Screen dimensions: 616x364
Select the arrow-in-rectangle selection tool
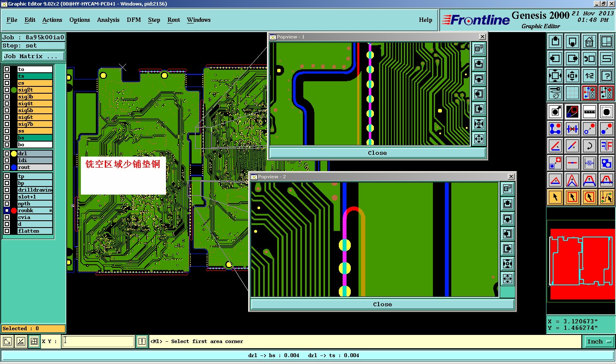(572, 197)
